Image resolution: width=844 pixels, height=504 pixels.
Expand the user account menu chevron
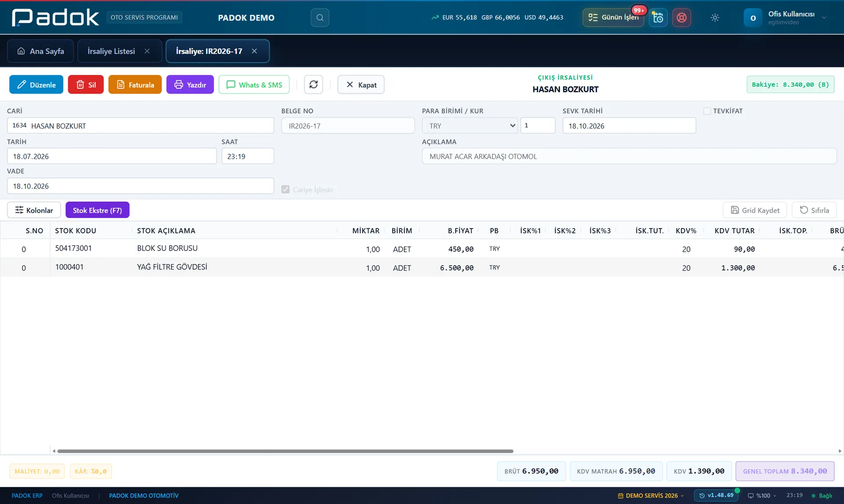point(824,18)
